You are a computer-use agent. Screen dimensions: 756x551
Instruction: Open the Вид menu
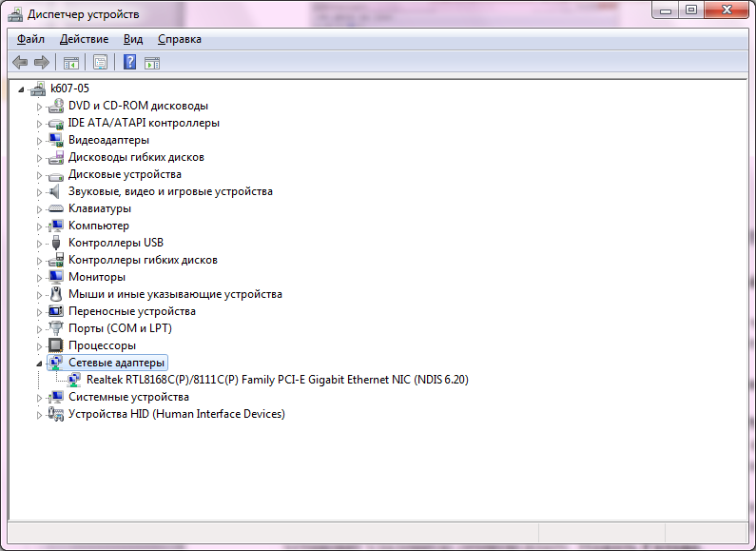pyautogui.click(x=133, y=39)
